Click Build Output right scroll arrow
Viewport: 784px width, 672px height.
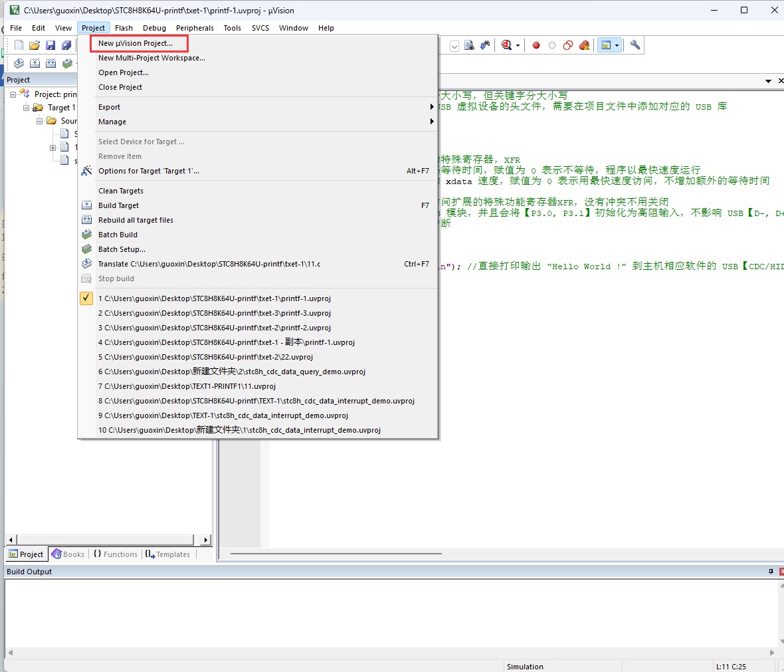772,653
